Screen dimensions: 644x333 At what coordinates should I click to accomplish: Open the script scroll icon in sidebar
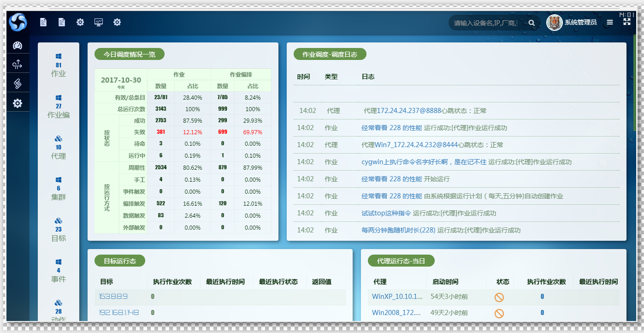coord(18,83)
